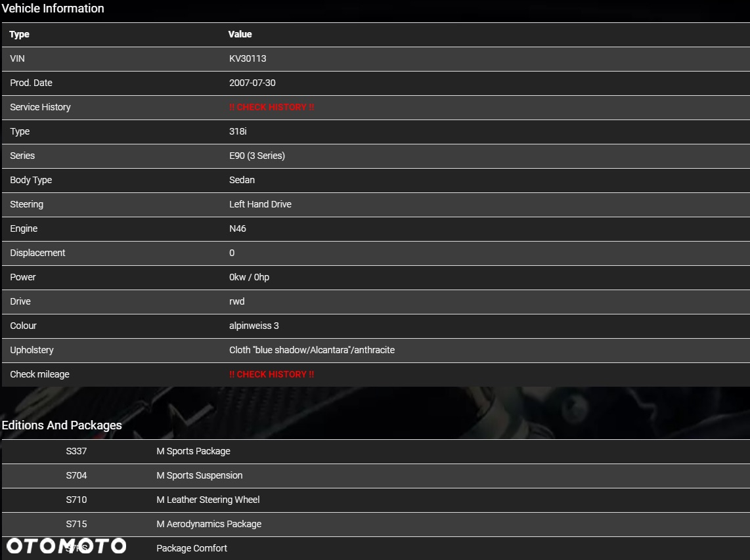Click the 'M Aerodynamics Package' entry
Viewport: 750px width, 560px height.
click(209, 524)
